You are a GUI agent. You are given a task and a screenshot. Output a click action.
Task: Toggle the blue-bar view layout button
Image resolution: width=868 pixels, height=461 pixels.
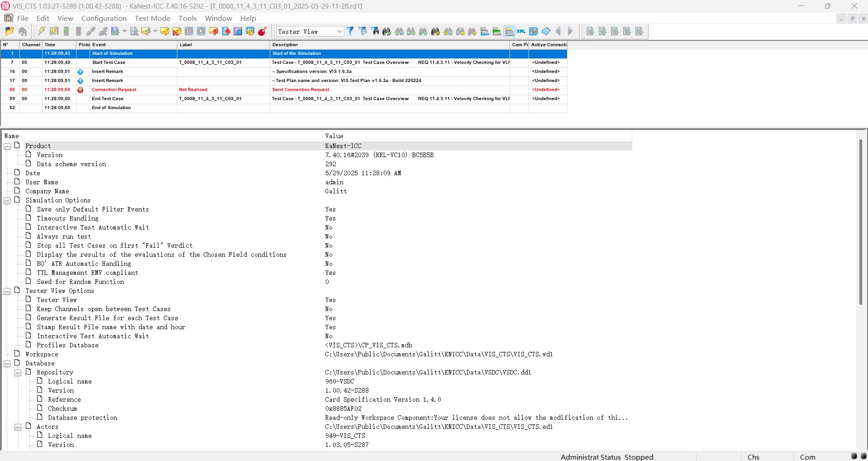485,31
